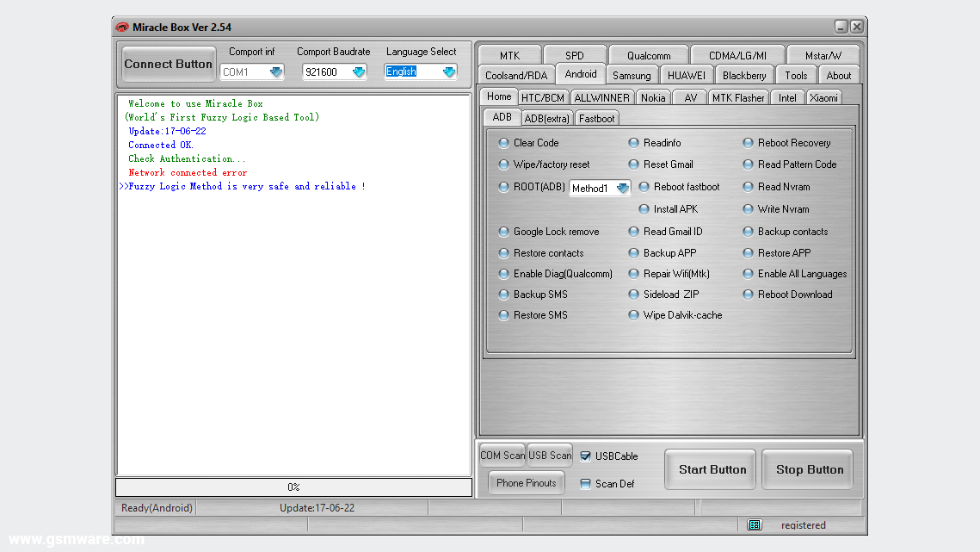Click the USB Scan button
The width and height of the screenshot is (980, 552).
click(x=550, y=456)
